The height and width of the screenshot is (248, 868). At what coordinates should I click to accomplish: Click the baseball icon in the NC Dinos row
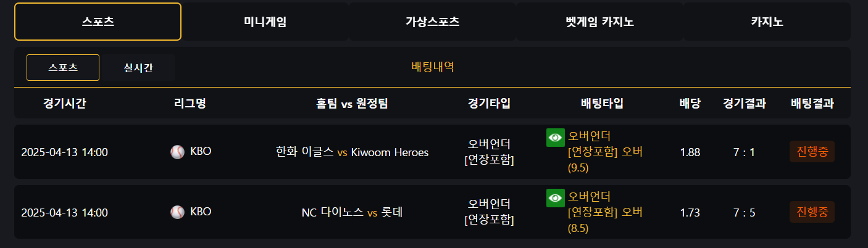click(177, 212)
